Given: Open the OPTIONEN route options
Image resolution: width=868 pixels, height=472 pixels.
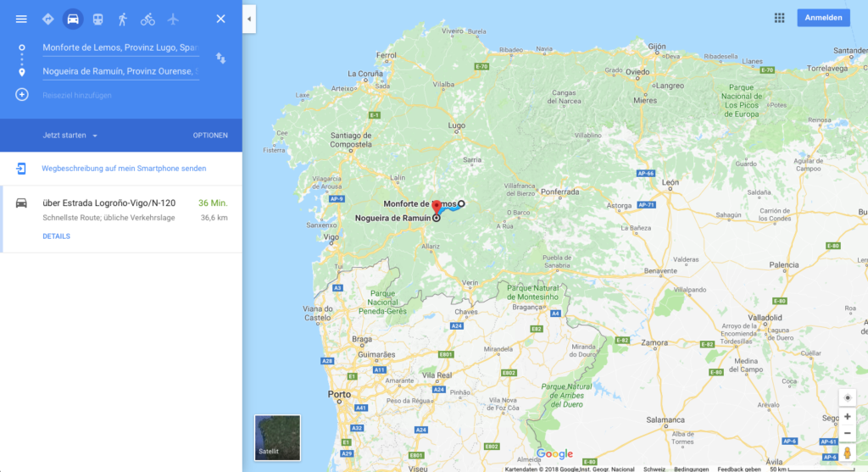Looking at the screenshot, I should [x=210, y=135].
